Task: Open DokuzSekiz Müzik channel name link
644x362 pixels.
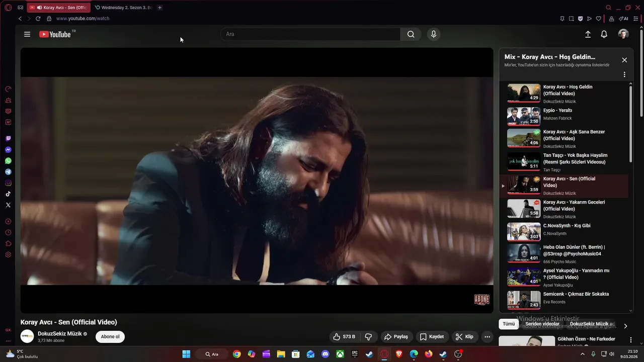Action: click(60, 334)
